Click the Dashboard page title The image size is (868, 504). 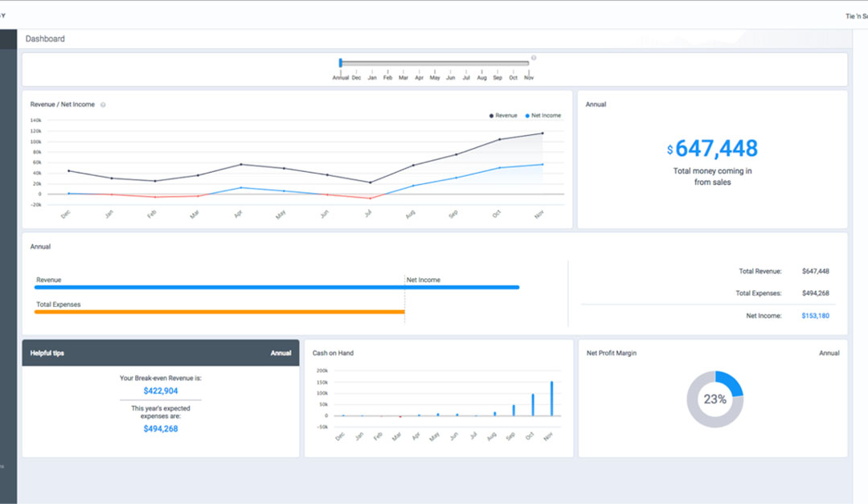tap(45, 39)
